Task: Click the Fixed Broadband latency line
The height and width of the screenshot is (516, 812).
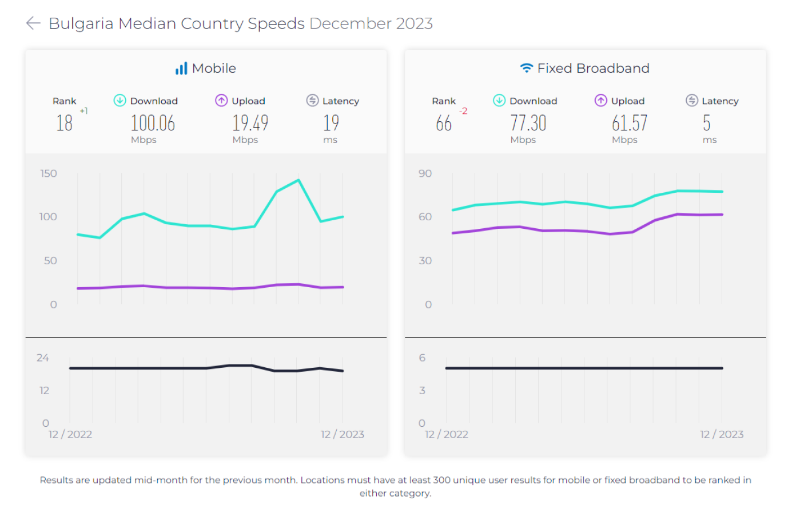Action: [584, 368]
